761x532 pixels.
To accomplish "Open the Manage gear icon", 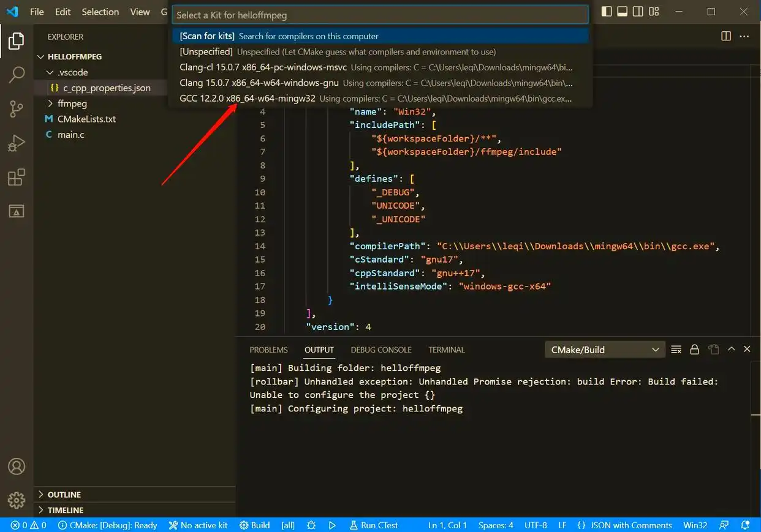I will point(17,500).
